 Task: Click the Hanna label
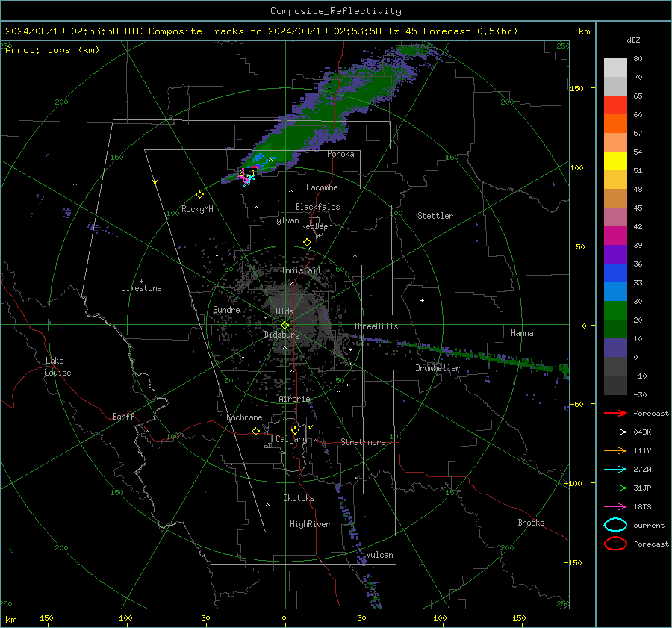click(x=522, y=333)
